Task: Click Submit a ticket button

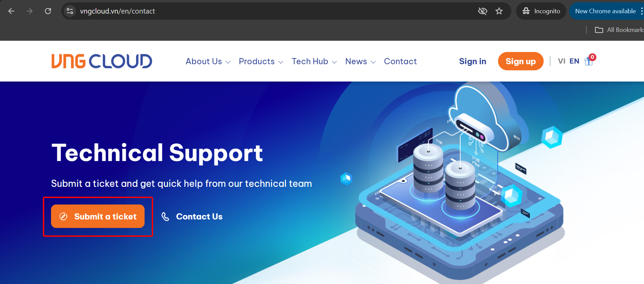Action: [98, 216]
